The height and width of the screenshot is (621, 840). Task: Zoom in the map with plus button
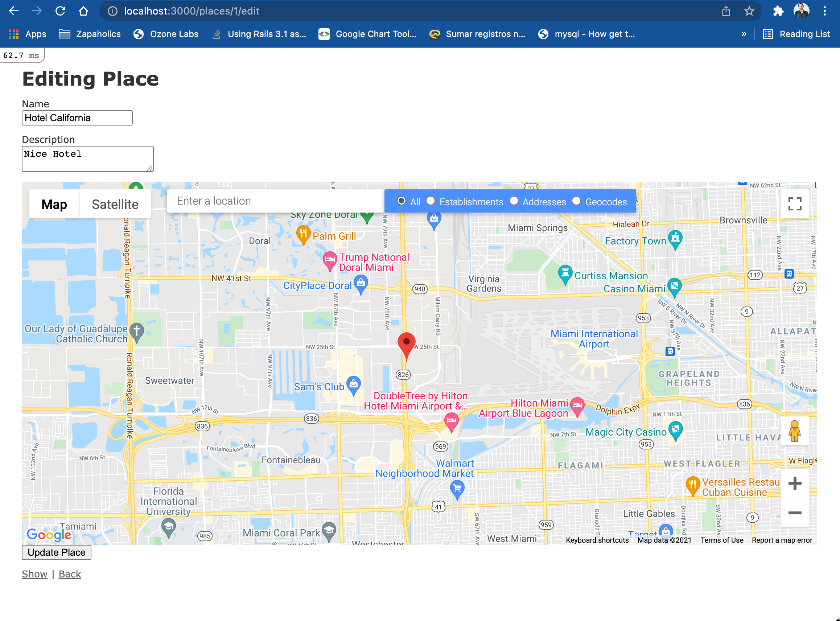tap(795, 483)
